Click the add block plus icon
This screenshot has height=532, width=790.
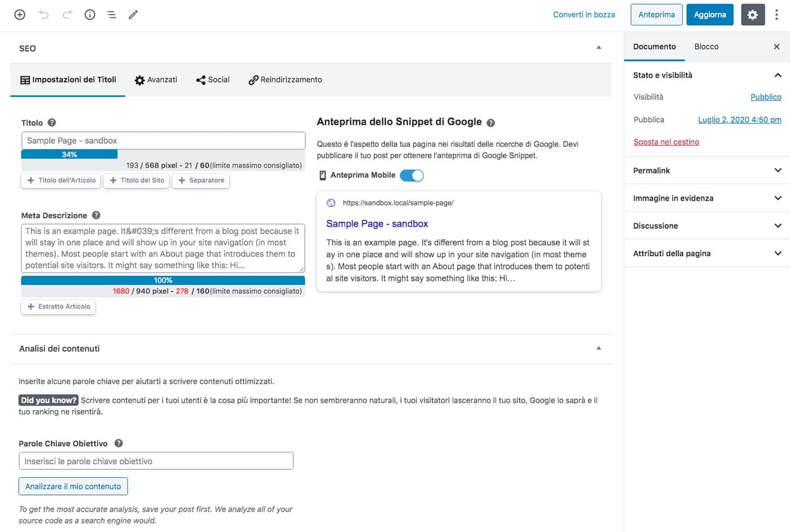pos(20,15)
